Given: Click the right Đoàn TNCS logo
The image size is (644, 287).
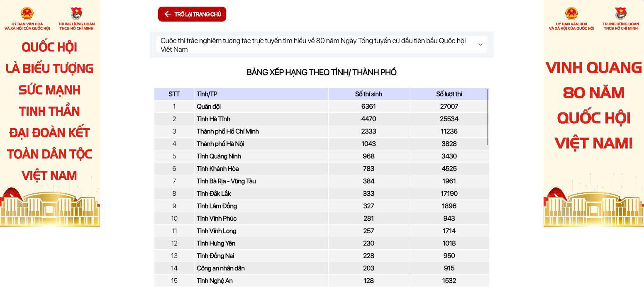Looking at the screenshot, I should coord(621,13).
